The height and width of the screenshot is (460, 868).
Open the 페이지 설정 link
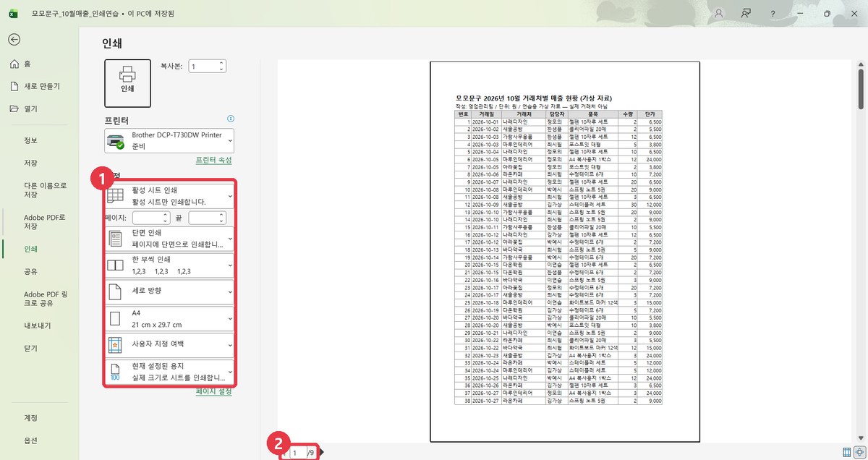[x=214, y=391]
